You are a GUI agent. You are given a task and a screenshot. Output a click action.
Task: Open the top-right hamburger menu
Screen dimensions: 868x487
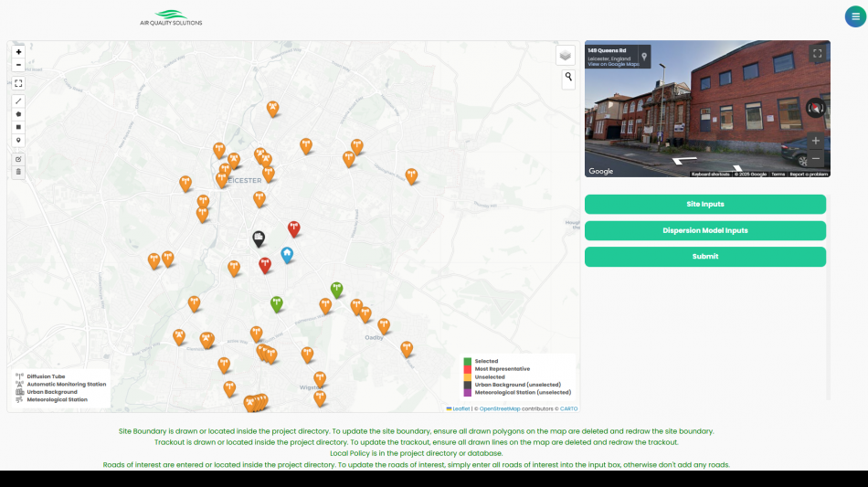854,16
